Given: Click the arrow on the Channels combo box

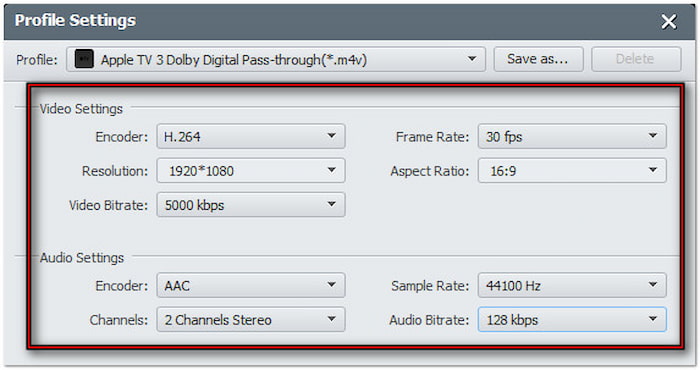Looking at the screenshot, I should tap(331, 319).
